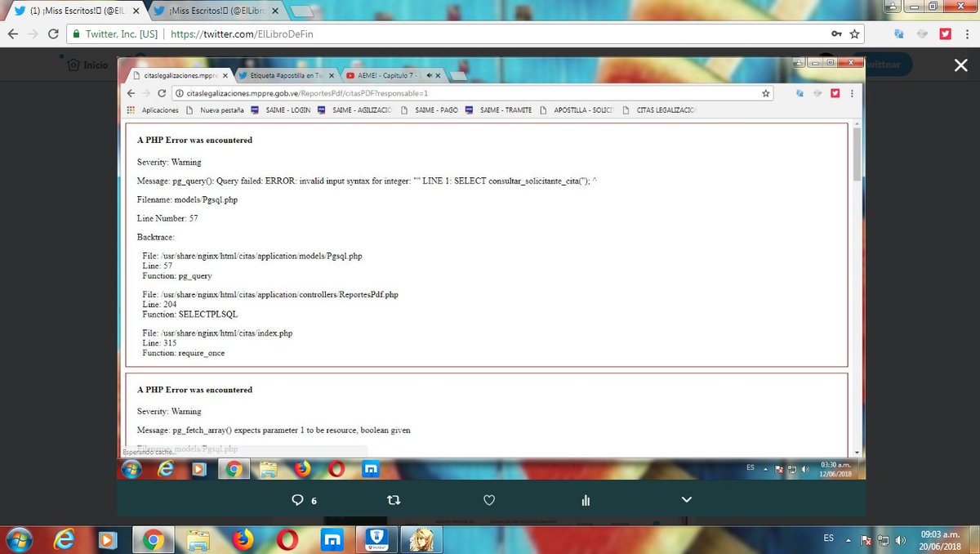Open the Windows Start menu at the bottom

click(x=19, y=539)
